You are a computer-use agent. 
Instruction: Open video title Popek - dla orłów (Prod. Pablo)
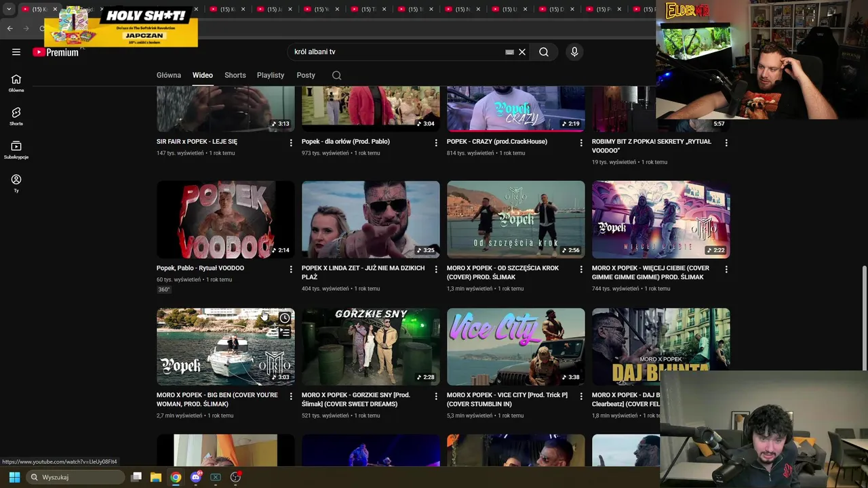[346, 142]
